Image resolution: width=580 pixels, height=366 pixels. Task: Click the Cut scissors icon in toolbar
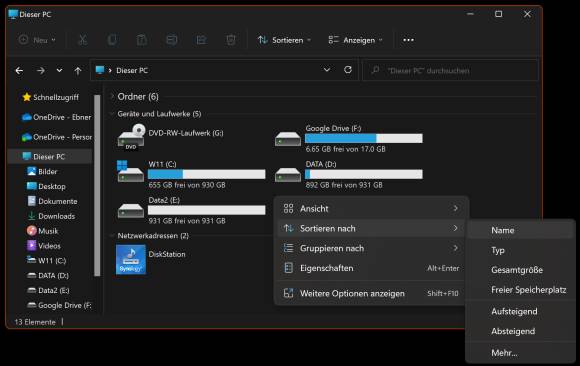tap(82, 40)
